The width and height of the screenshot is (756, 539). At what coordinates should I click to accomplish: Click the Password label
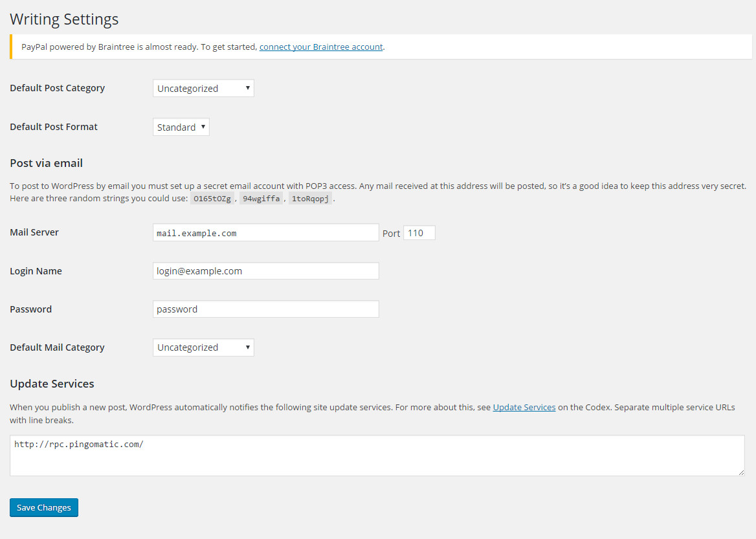point(31,309)
